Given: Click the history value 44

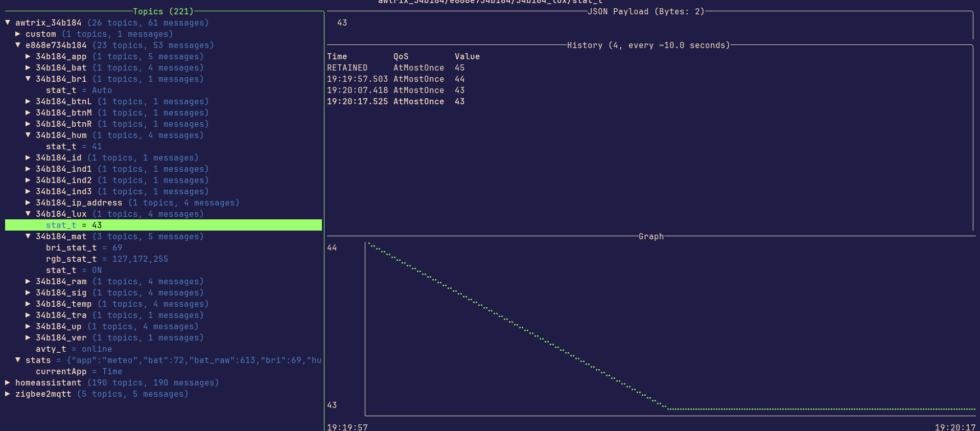Looking at the screenshot, I should pyautogui.click(x=460, y=79).
